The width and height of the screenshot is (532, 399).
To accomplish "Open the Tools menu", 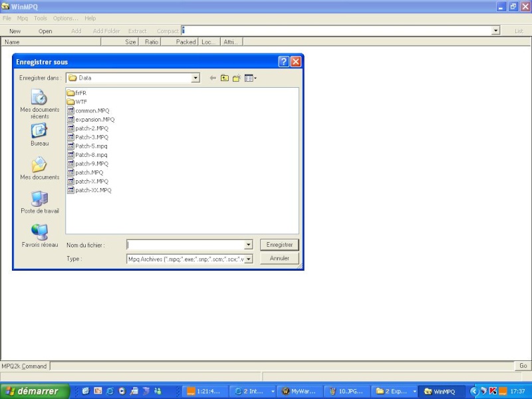I will [41, 19].
